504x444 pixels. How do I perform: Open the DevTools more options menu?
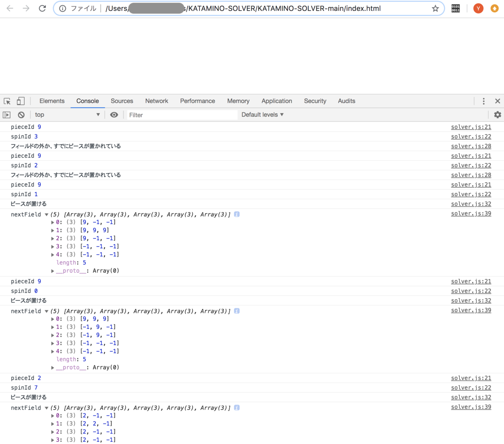click(x=483, y=101)
